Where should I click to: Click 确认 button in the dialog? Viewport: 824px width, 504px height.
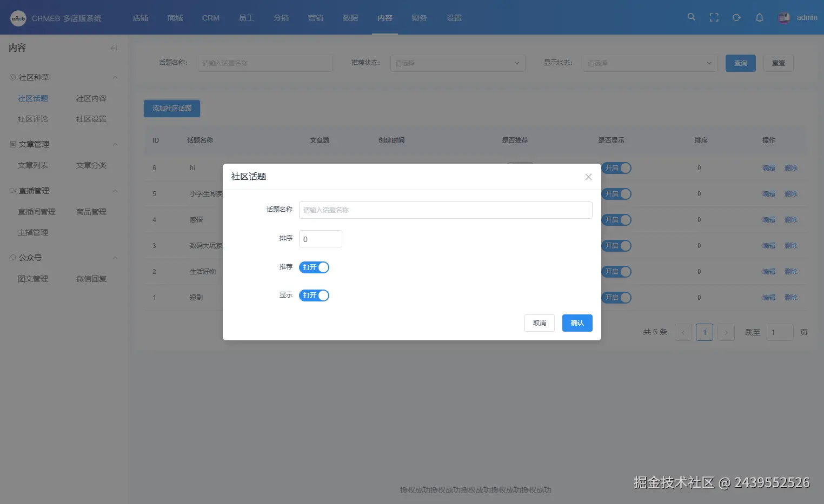(577, 323)
